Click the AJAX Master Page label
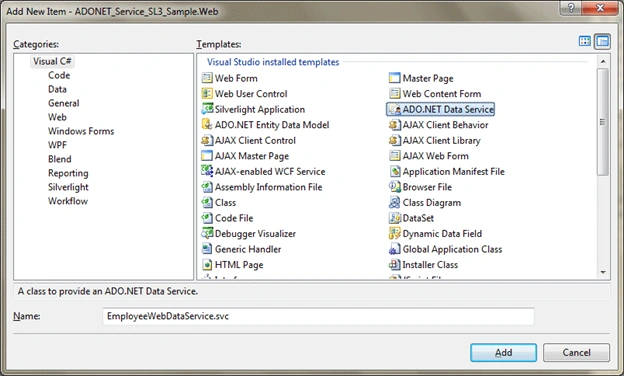The width and height of the screenshot is (624, 376). (252, 156)
